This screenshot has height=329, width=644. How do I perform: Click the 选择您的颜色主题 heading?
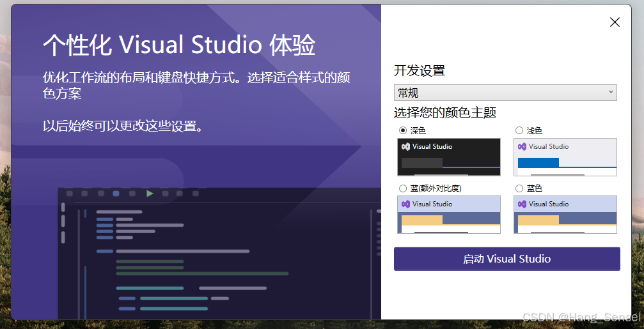(445, 112)
